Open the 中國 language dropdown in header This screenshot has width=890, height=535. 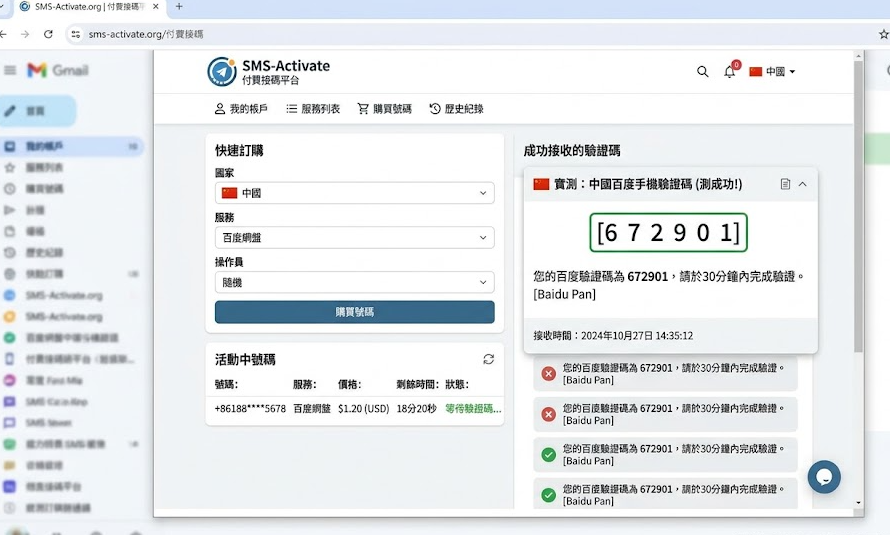(x=773, y=71)
